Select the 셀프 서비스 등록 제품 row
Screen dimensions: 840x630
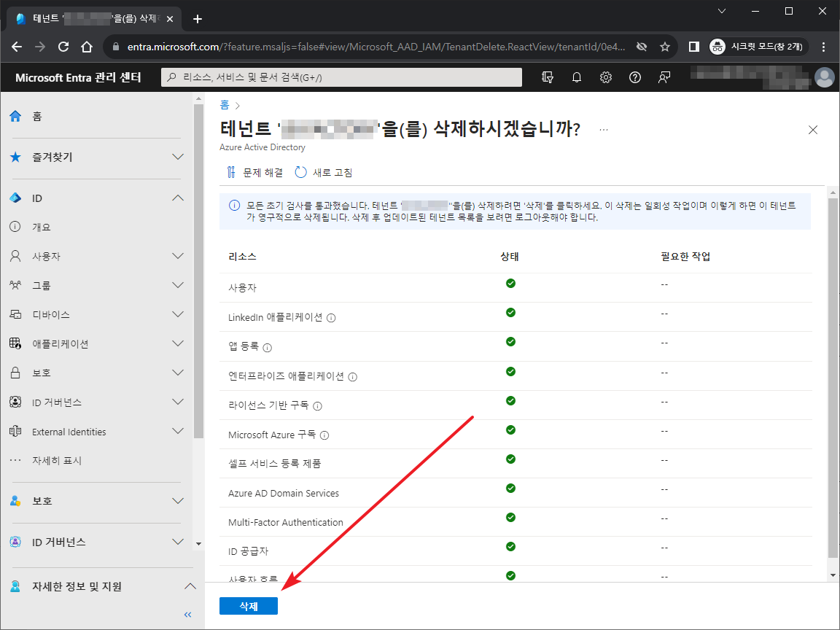pos(516,464)
